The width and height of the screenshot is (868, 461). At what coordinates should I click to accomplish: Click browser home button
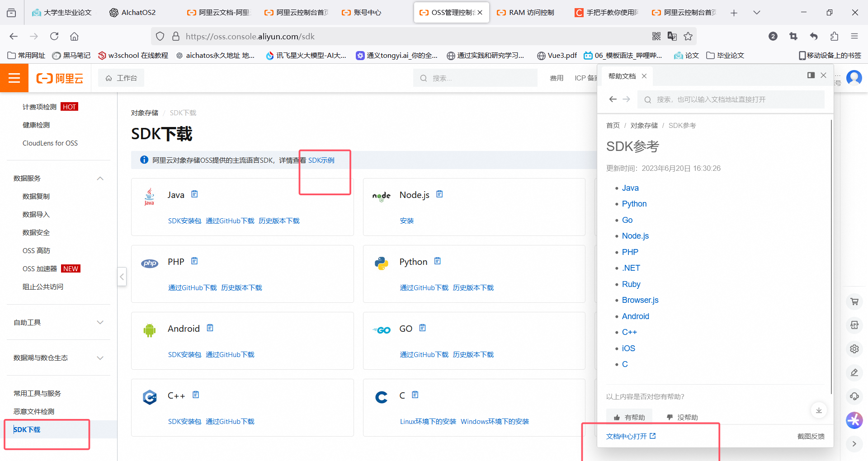(x=74, y=36)
